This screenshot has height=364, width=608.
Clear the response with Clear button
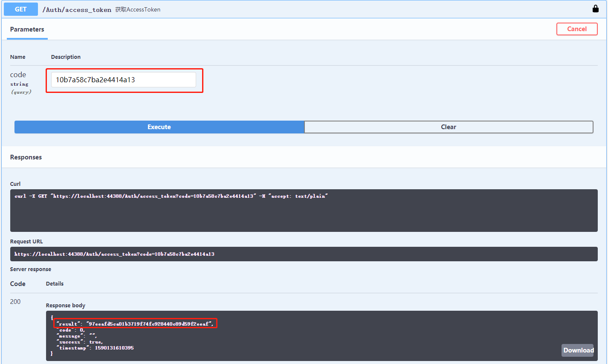(x=449, y=127)
